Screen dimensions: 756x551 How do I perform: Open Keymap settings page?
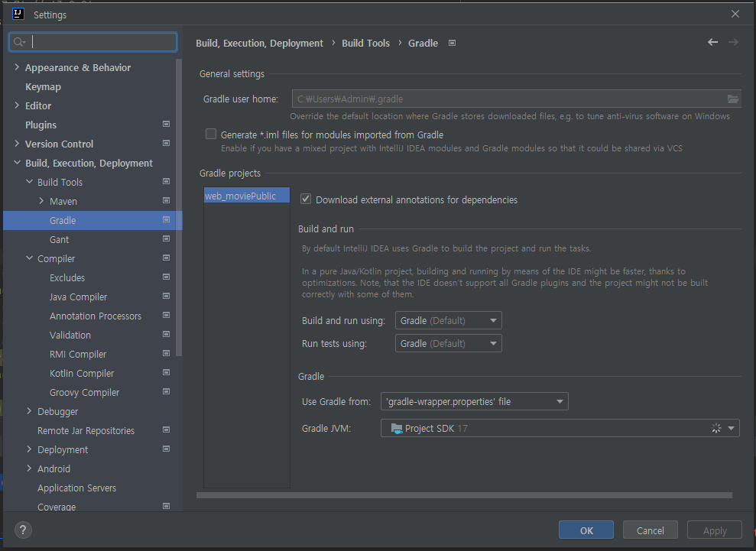[43, 87]
